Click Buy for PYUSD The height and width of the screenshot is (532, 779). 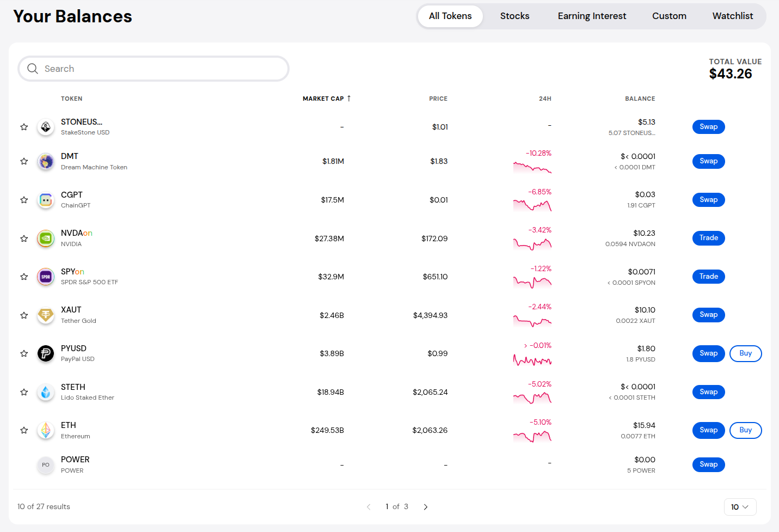coord(745,353)
